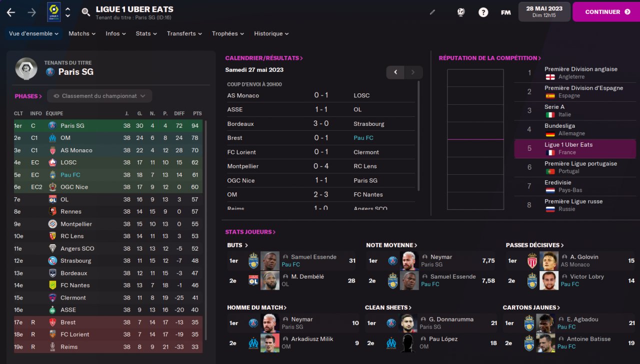Viewport: 640px width, 364px height.
Task: Open the Classement du championnat dropdown
Action: (x=99, y=96)
